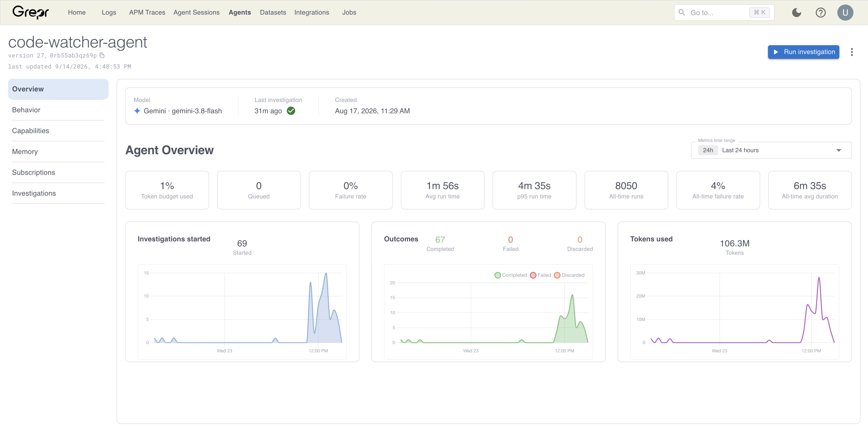Click the ⌘ K shortcut badge
Image resolution: width=868 pixels, height=435 pixels.
point(759,13)
